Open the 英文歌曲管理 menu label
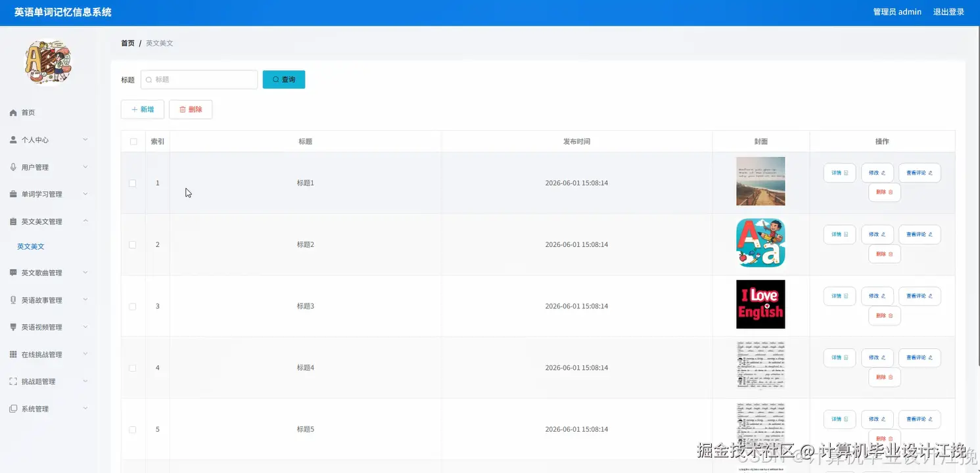The height and width of the screenshot is (473, 980). click(42, 273)
